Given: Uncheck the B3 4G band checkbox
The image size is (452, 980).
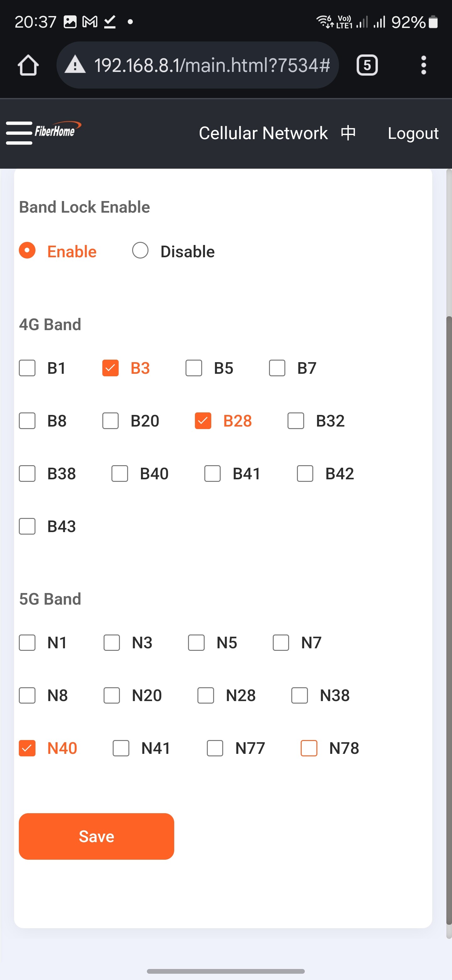Looking at the screenshot, I should coord(110,368).
